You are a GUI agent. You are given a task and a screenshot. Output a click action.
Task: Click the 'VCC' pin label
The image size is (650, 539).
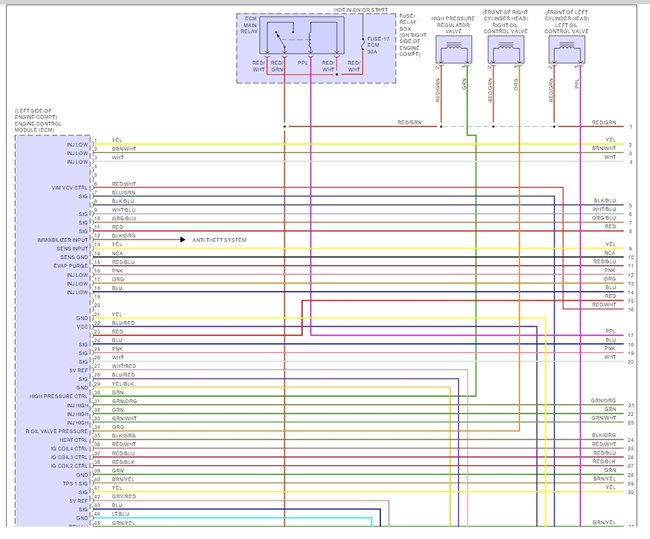pyautogui.click(x=82, y=327)
